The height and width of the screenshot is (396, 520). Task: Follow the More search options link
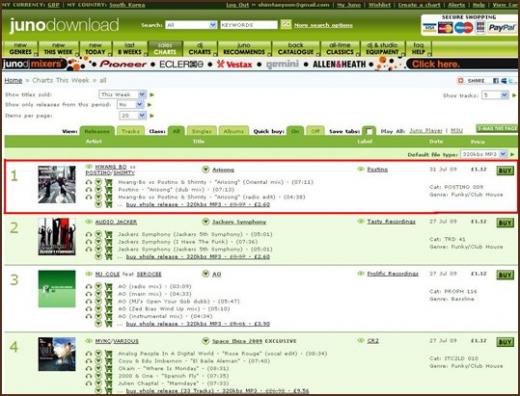323,25
